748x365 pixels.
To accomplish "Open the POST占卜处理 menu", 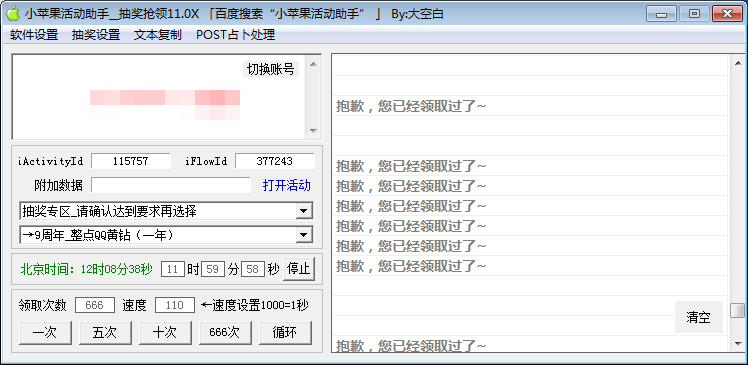I will point(236,35).
